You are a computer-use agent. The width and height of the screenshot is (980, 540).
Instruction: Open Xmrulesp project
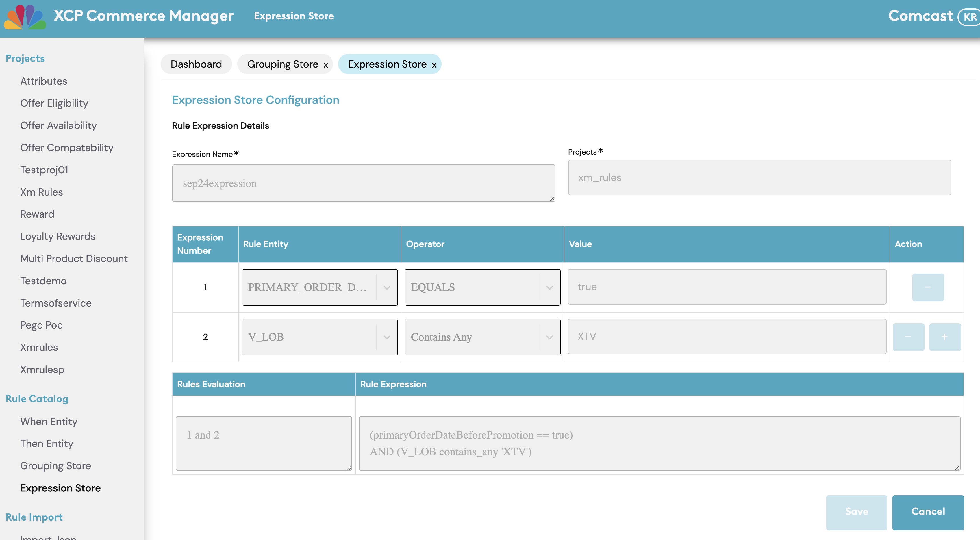[x=42, y=370]
